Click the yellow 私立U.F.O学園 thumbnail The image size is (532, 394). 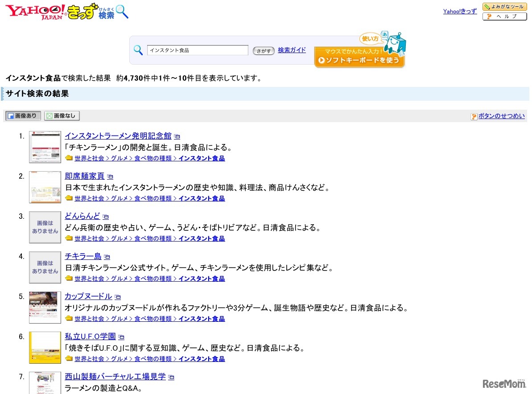point(45,347)
